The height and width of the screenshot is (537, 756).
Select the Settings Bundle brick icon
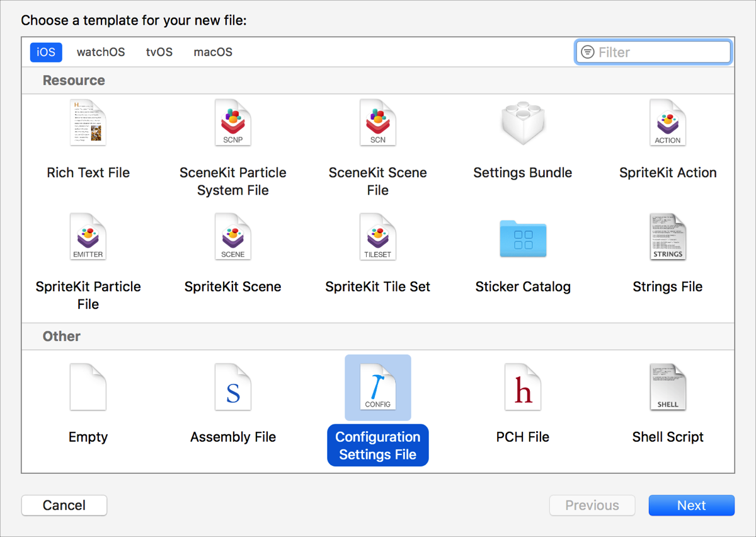(523, 123)
